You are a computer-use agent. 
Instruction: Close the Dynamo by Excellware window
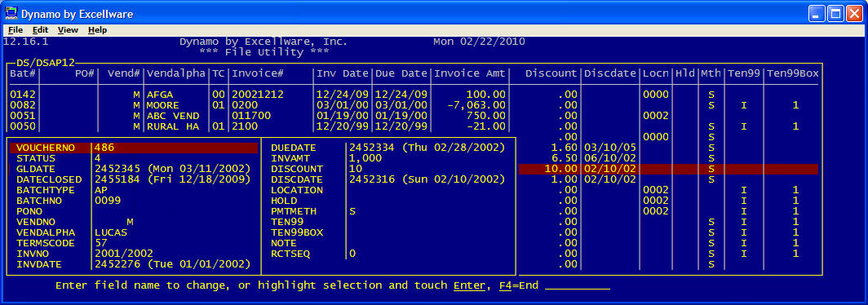click(854, 13)
